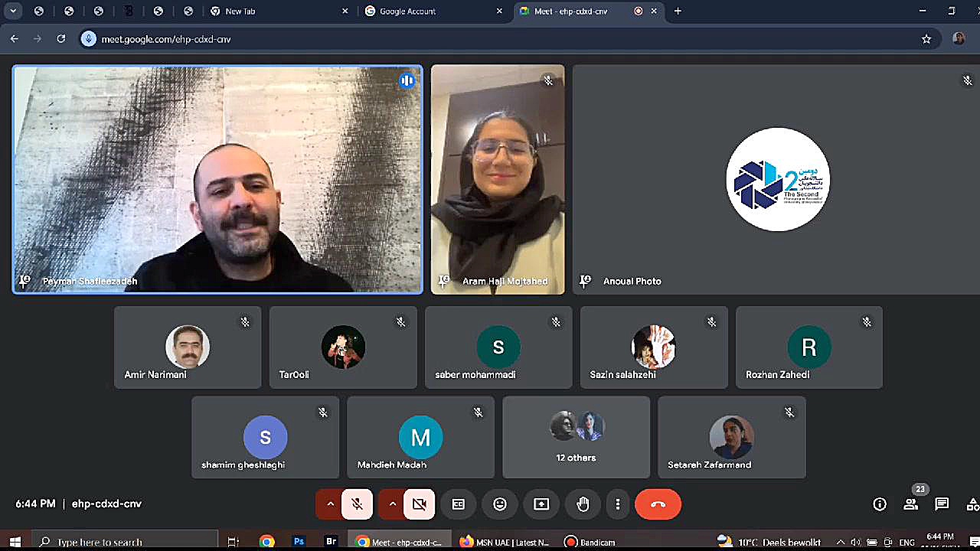This screenshot has height=551, width=980.
Task: Open the activities shapes icon
Action: click(x=973, y=504)
